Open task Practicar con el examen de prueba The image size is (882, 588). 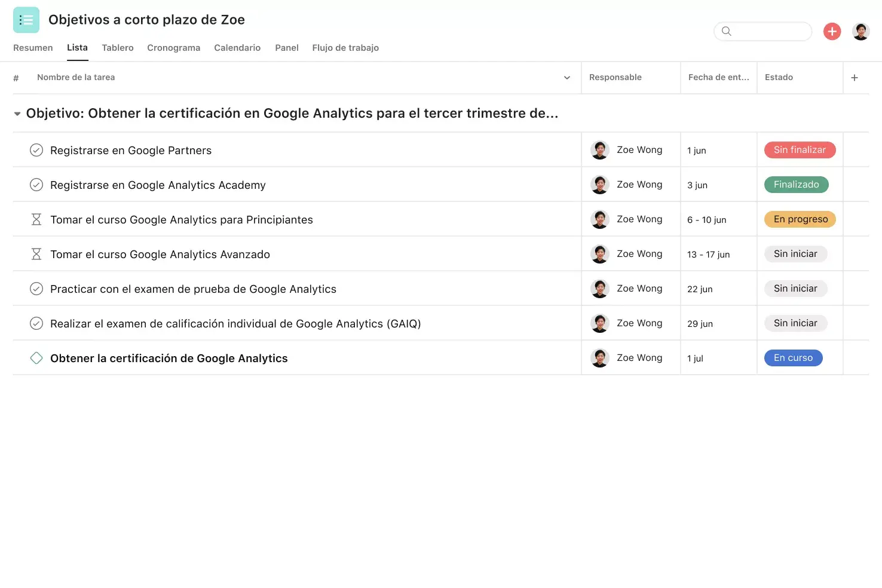pos(193,289)
